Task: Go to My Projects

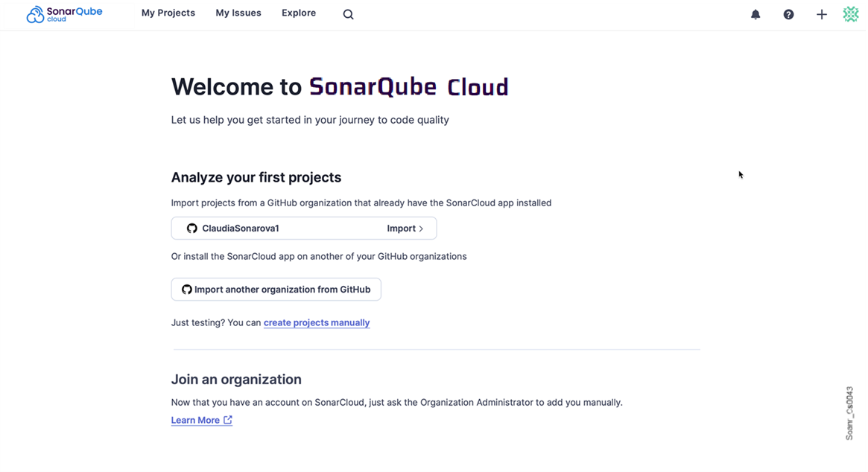Action: [168, 13]
